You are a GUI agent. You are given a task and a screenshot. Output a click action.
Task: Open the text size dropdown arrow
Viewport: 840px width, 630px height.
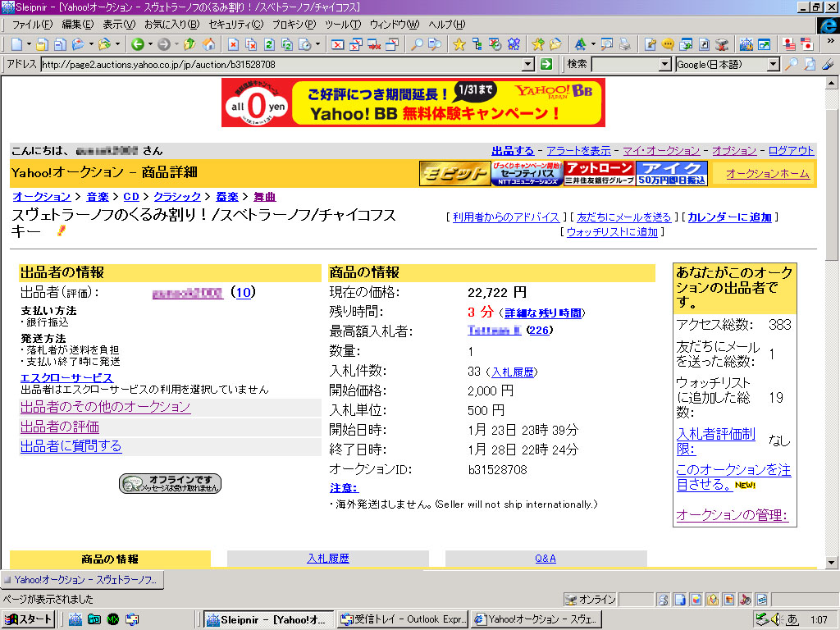point(593,44)
